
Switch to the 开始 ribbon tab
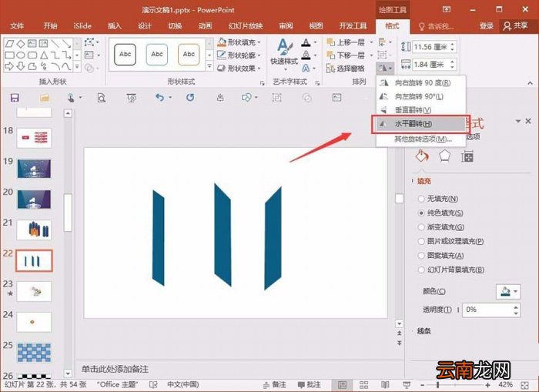pos(51,25)
